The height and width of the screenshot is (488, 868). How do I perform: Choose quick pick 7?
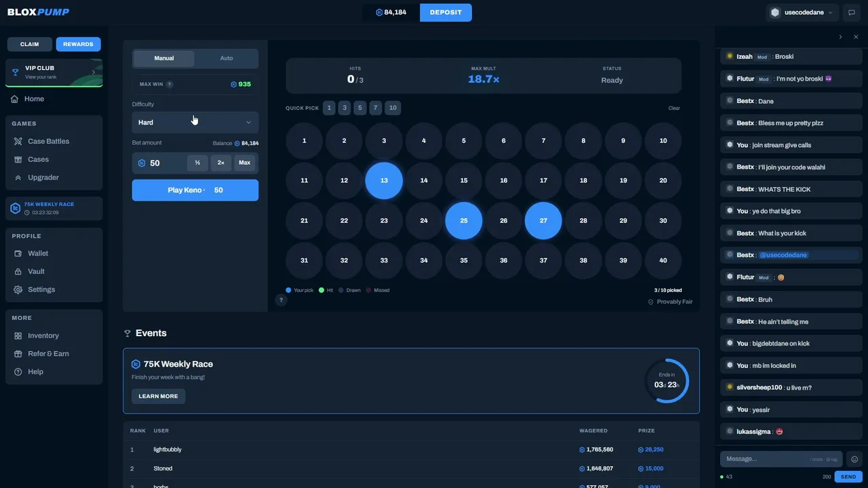click(x=376, y=108)
